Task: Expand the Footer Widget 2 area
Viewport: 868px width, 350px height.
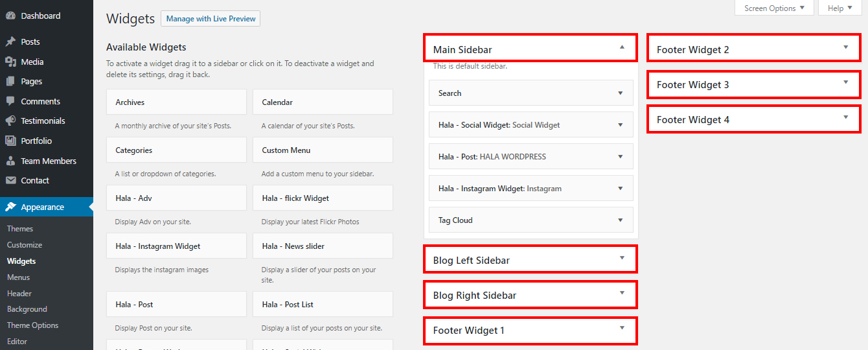Action: click(845, 47)
